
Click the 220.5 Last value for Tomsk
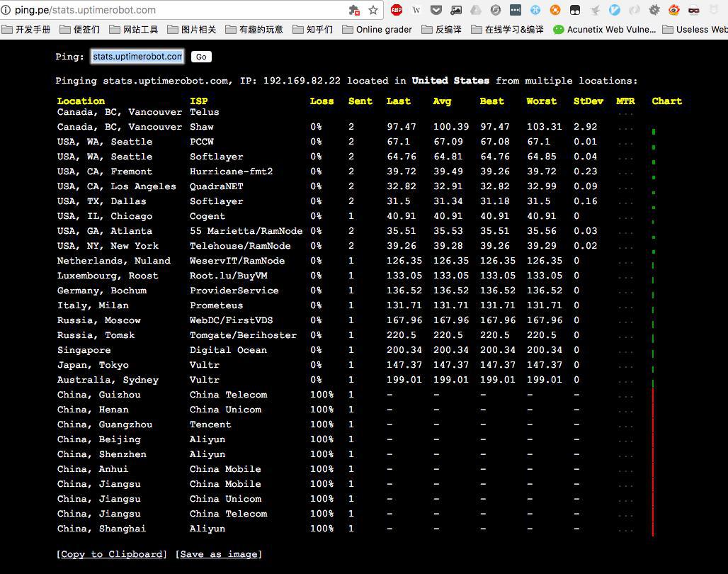(401, 335)
